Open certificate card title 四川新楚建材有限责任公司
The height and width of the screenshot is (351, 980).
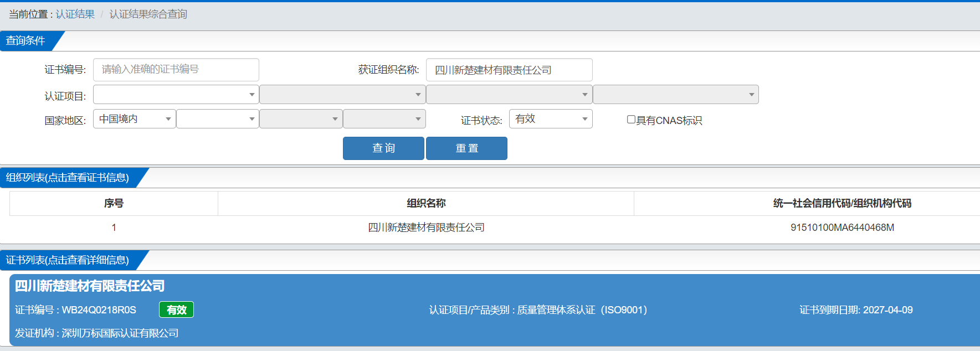(x=90, y=286)
